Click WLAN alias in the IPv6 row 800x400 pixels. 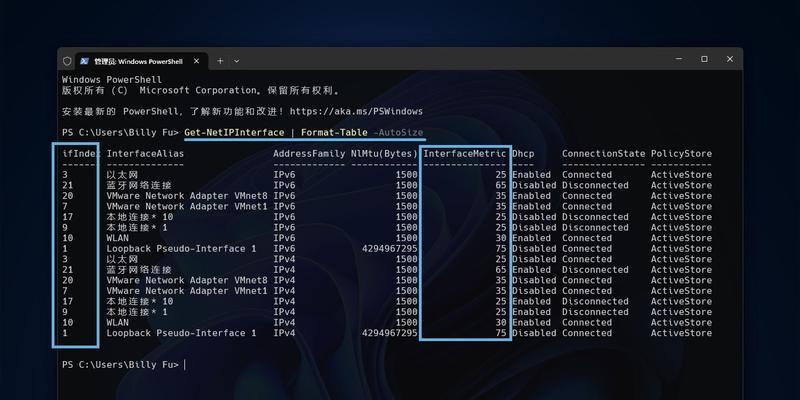(x=117, y=238)
